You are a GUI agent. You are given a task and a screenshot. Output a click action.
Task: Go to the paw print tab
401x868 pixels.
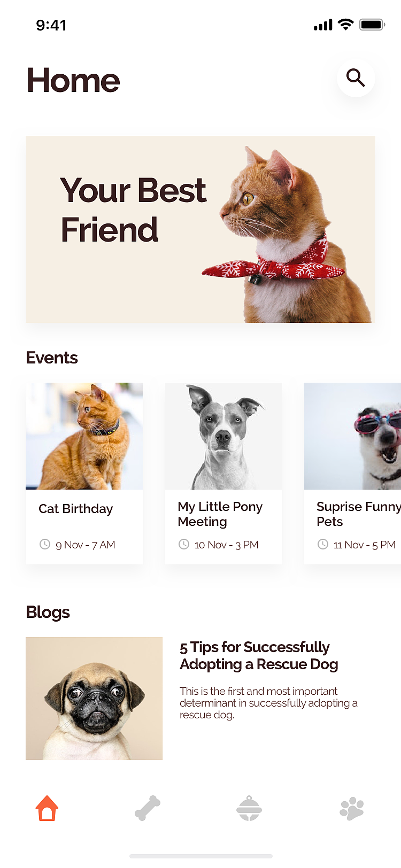click(352, 809)
